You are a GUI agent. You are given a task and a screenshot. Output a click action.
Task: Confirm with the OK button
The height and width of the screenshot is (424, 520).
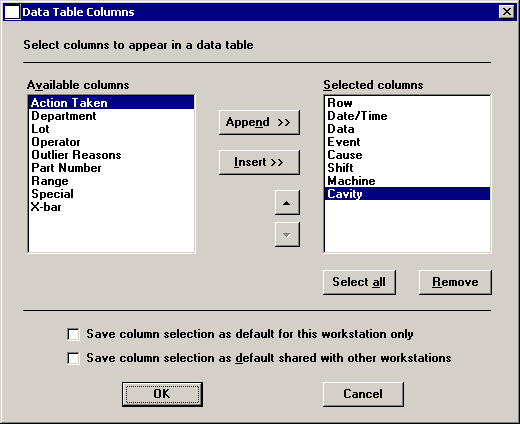(162, 394)
